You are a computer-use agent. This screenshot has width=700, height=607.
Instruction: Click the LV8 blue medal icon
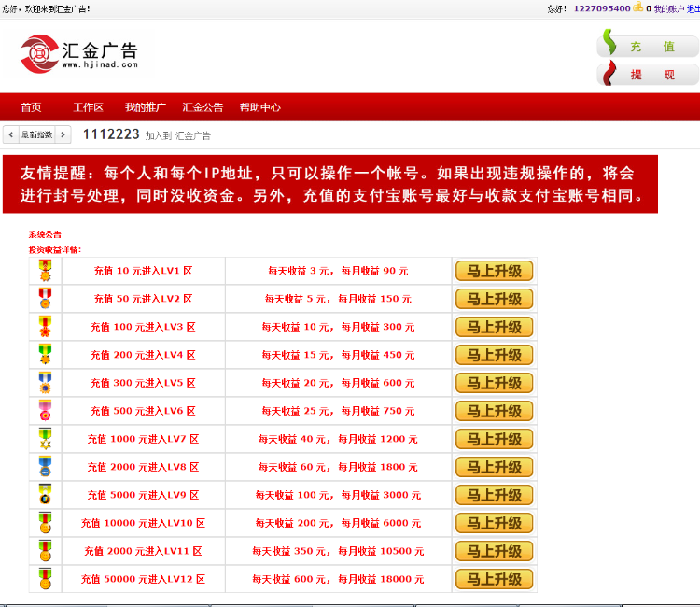pos(45,467)
